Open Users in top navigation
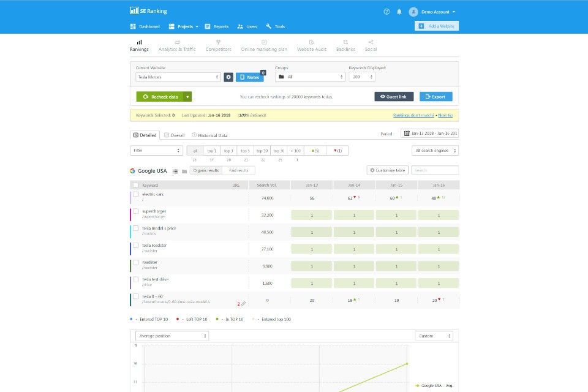The height and width of the screenshot is (392, 588). pos(247,26)
